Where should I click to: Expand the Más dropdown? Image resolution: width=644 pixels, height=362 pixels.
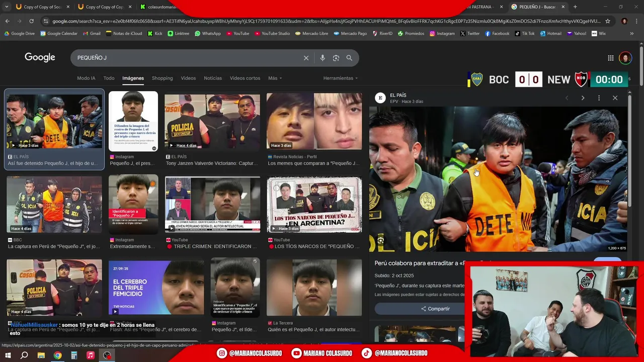[x=275, y=78]
